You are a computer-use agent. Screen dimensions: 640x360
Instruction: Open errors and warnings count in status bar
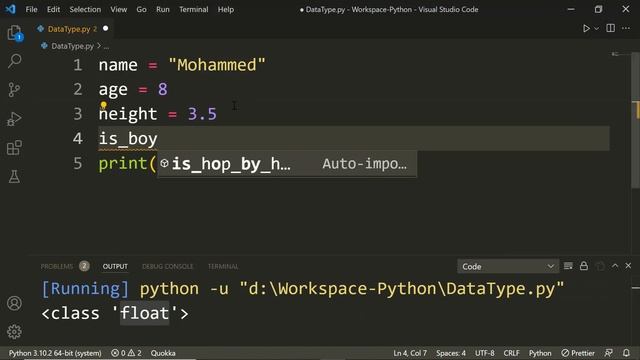point(127,353)
